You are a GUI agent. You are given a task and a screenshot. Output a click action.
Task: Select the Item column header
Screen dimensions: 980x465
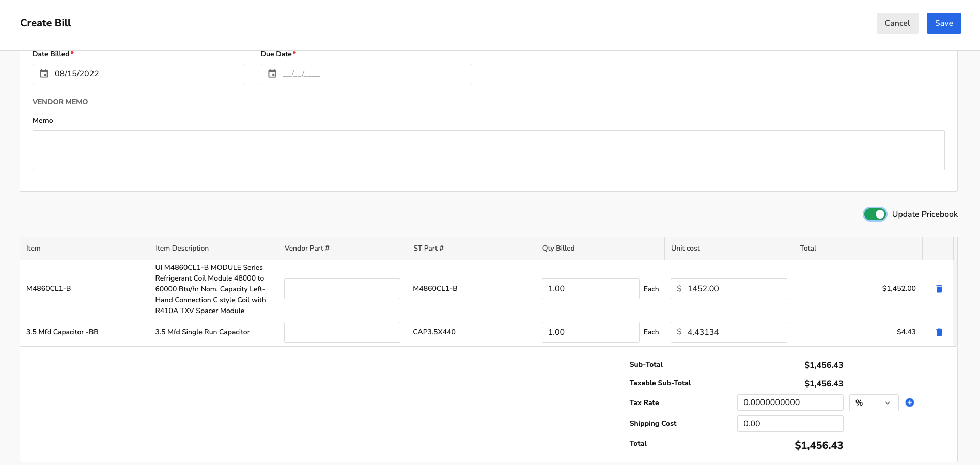(33, 249)
